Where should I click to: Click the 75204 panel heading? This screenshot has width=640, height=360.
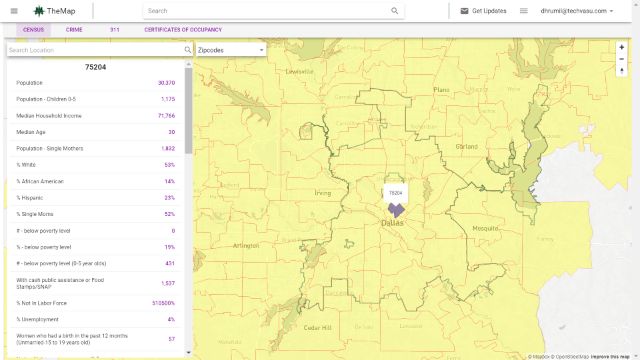[x=96, y=67]
